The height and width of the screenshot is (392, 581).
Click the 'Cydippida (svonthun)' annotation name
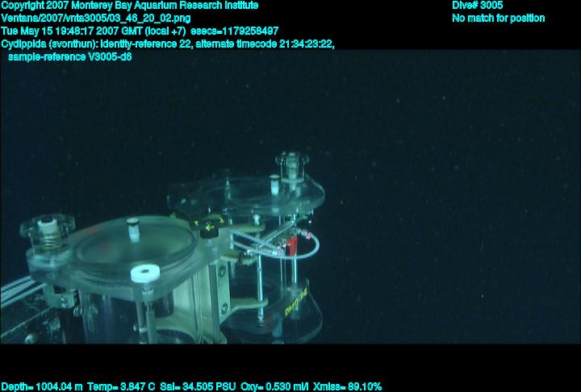click(x=50, y=44)
